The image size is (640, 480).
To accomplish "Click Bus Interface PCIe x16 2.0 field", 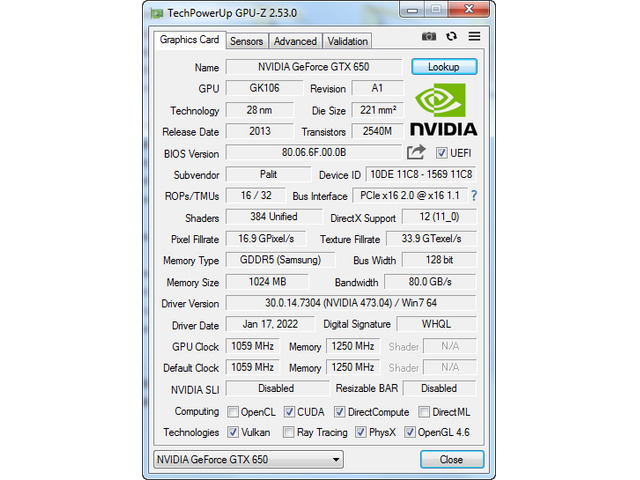I will [x=410, y=196].
